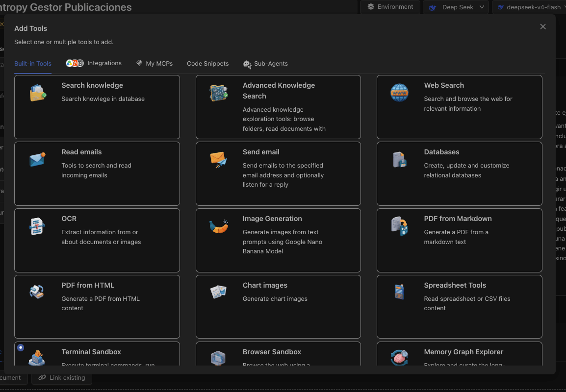Click 'Search and browse the web' description
The image size is (566, 392).
pyautogui.click(x=468, y=103)
